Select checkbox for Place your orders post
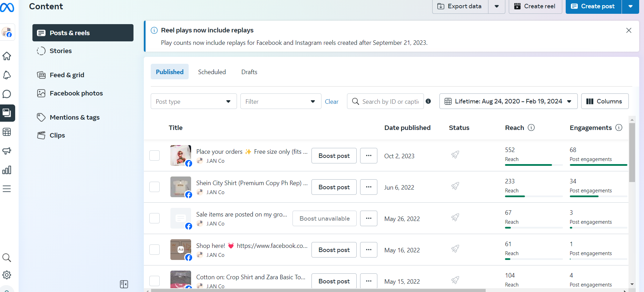644x292 pixels. [155, 155]
